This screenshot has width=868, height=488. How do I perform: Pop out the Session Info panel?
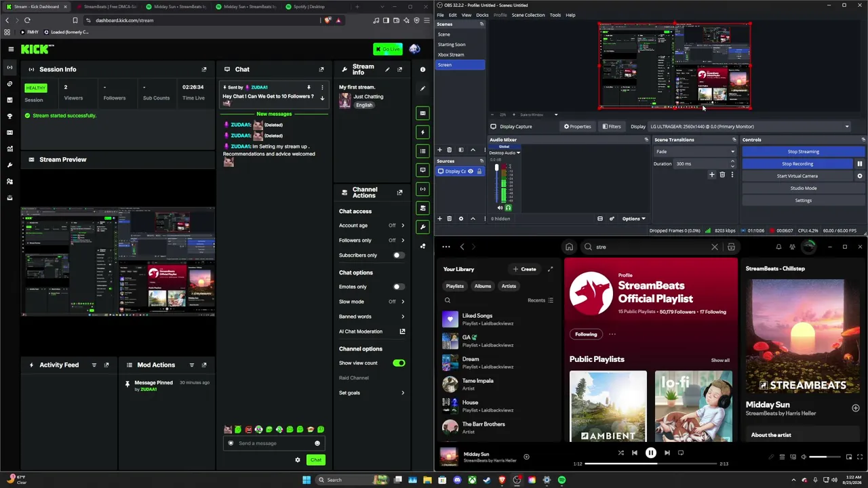(x=204, y=69)
